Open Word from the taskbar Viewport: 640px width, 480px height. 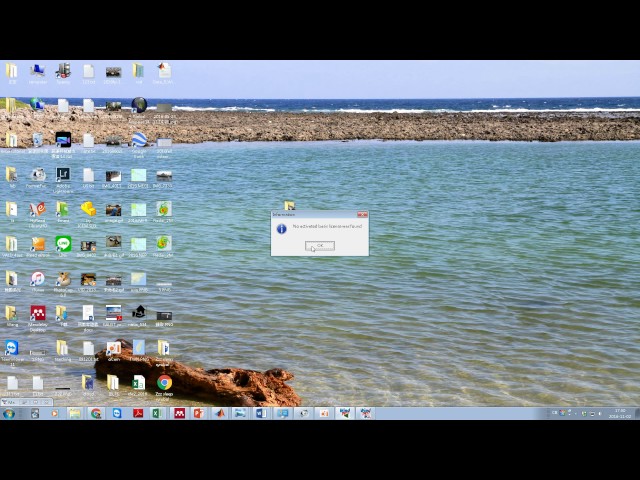pyautogui.click(x=261, y=413)
